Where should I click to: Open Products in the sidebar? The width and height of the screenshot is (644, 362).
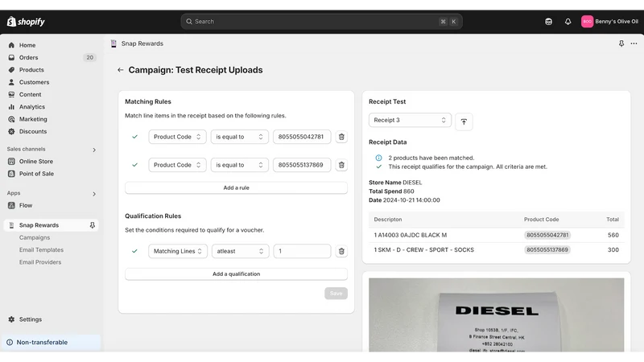coord(31,70)
